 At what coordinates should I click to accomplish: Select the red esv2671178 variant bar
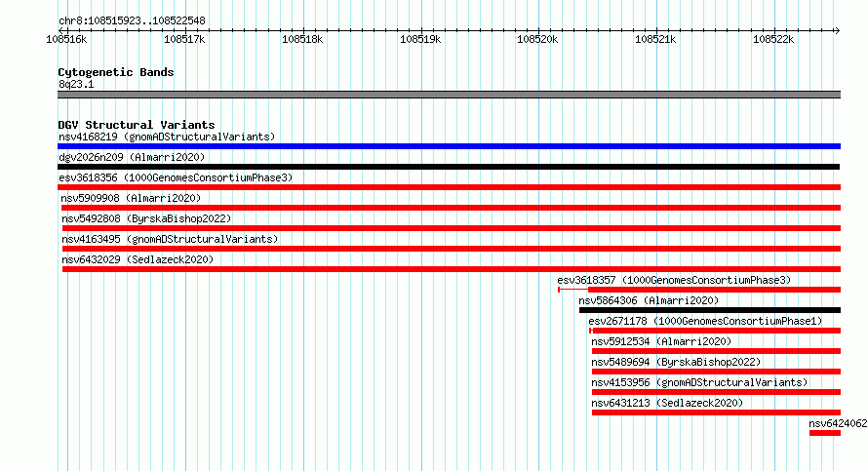pyautogui.click(x=715, y=331)
